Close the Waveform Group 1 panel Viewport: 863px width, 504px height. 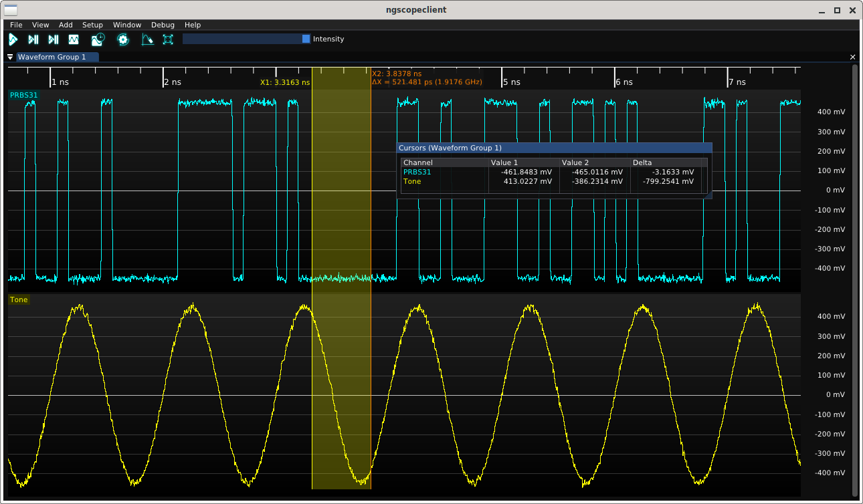[852, 57]
